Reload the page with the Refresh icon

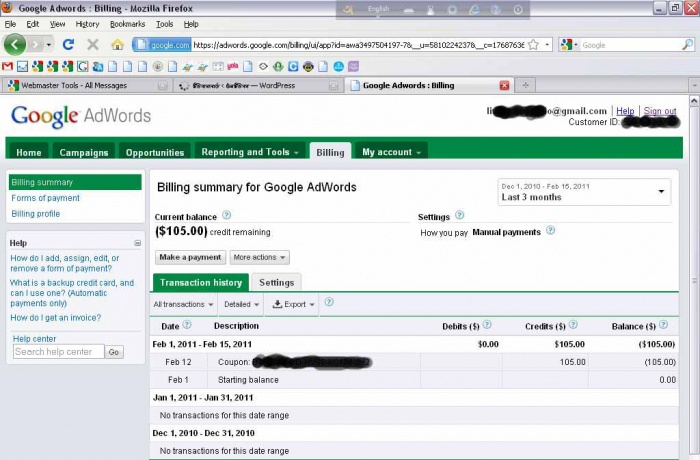(68, 44)
